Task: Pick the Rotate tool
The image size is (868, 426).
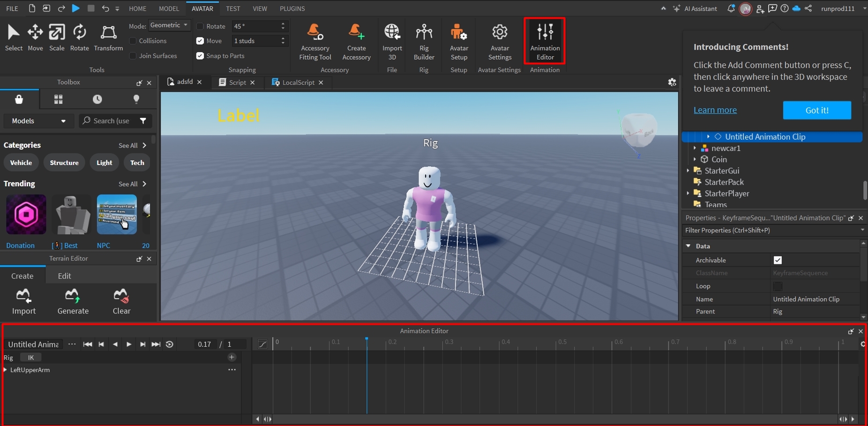Action: click(79, 37)
